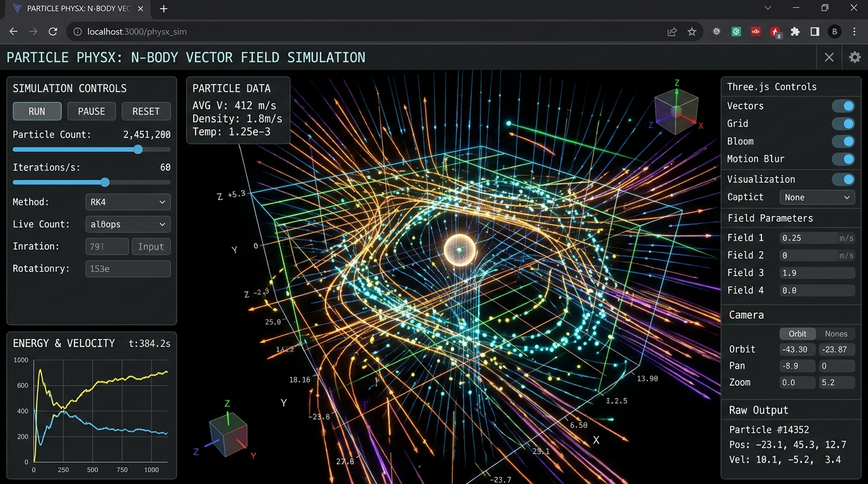
Task: Click the address bar URL localhost:3000/physx_sim
Action: point(137,32)
